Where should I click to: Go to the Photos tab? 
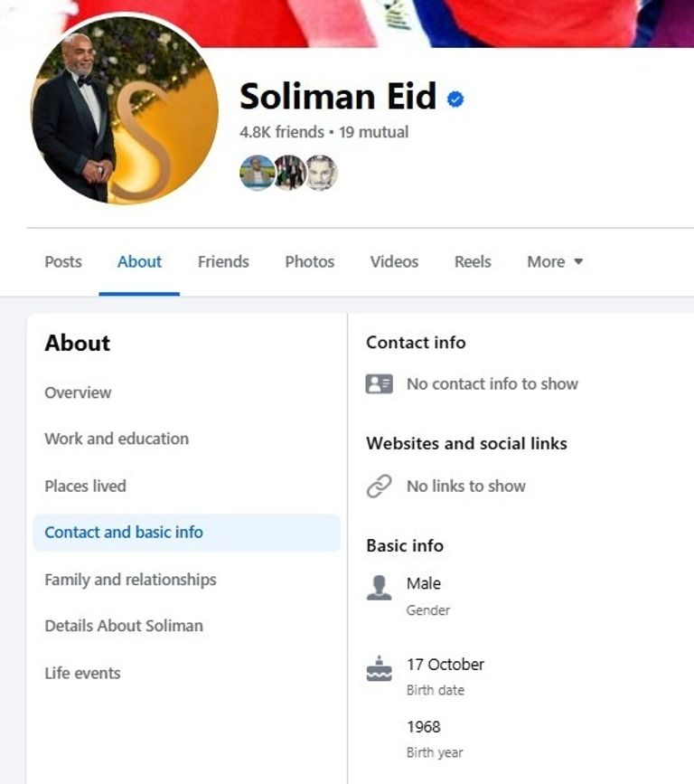(x=309, y=262)
